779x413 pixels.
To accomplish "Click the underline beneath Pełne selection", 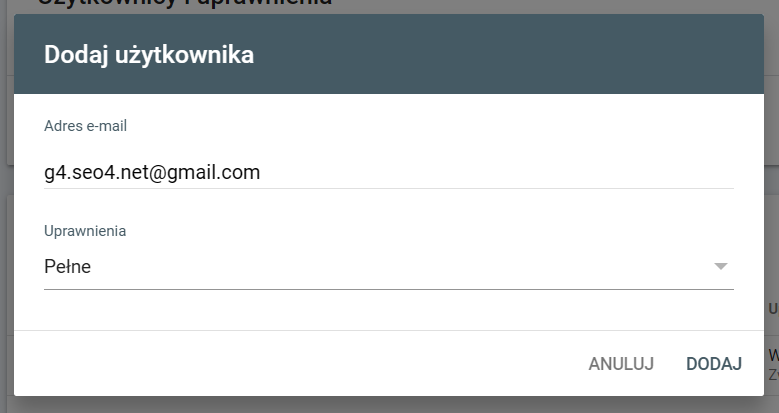I will [x=388, y=289].
